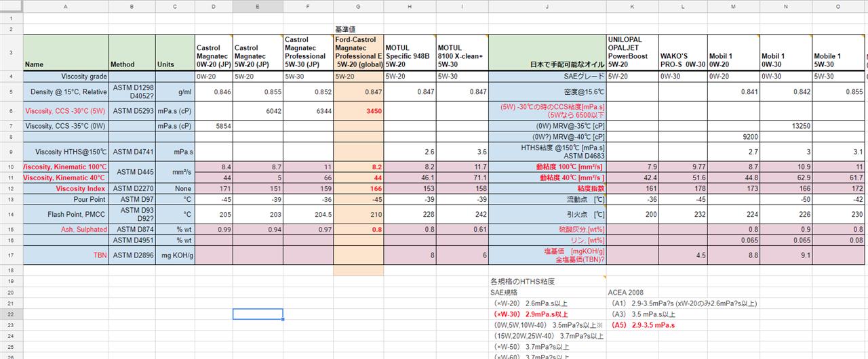Click the '9200' MRV value cell
The height and width of the screenshot is (359, 868).
click(x=733, y=137)
